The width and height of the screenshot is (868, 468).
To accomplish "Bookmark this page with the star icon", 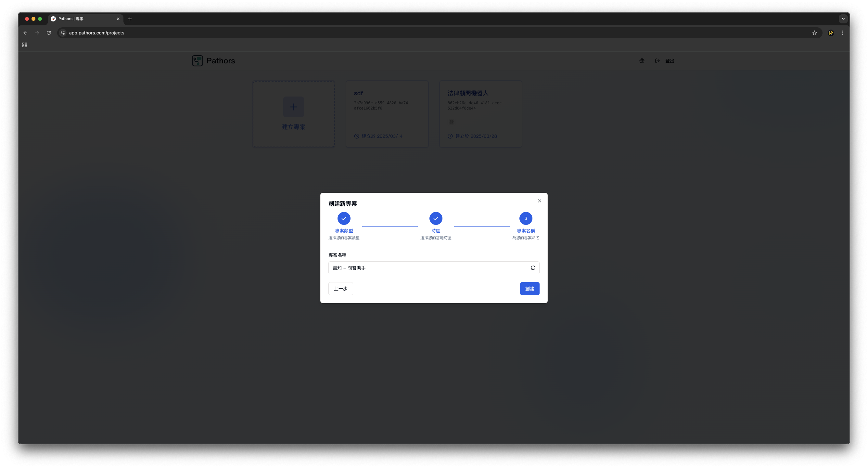I will [814, 33].
